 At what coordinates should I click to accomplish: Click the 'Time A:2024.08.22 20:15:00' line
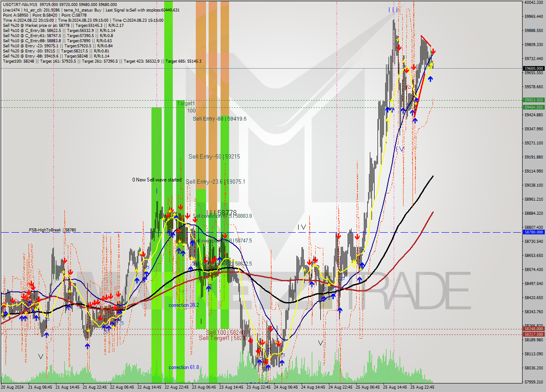coord(83,20)
